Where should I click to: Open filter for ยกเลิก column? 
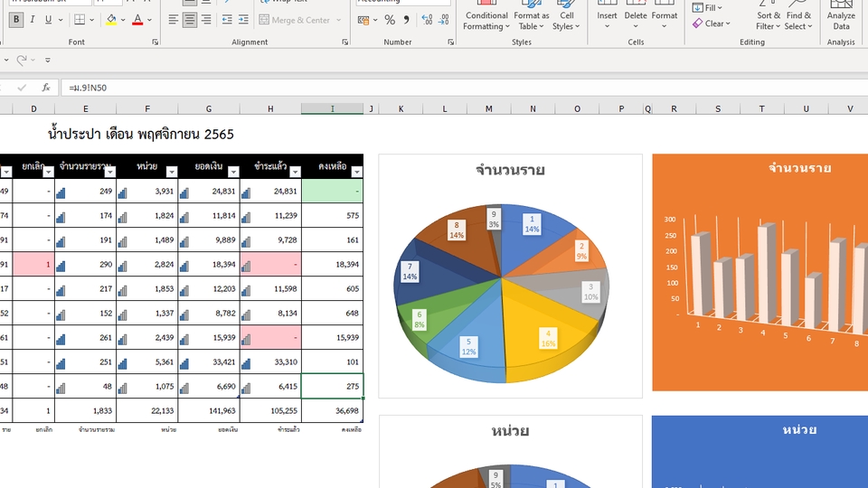click(48, 172)
